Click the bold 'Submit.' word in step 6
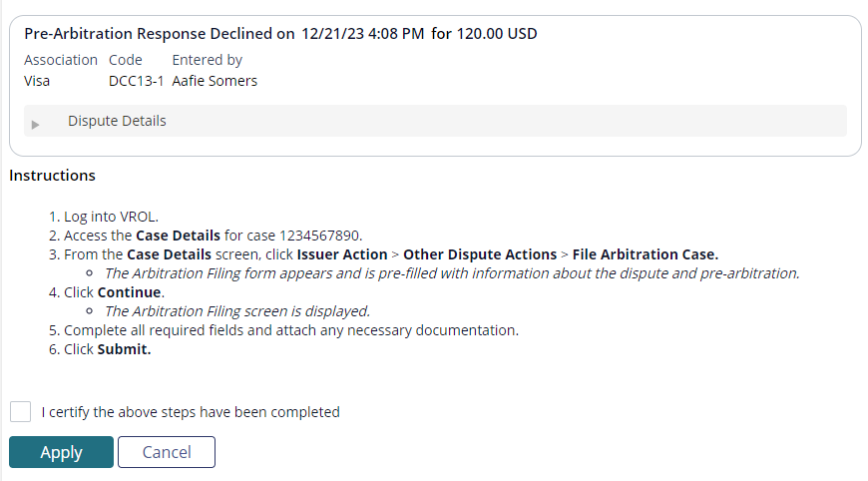Image resolution: width=868 pixels, height=481 pixels. (x=124, y=349)
